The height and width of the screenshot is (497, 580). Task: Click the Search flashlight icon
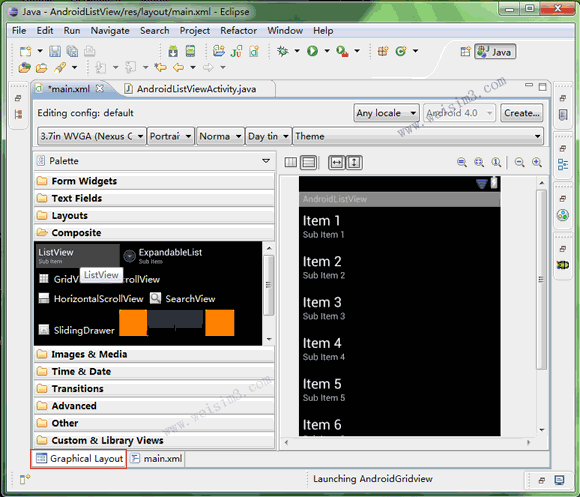pos(60,67)
